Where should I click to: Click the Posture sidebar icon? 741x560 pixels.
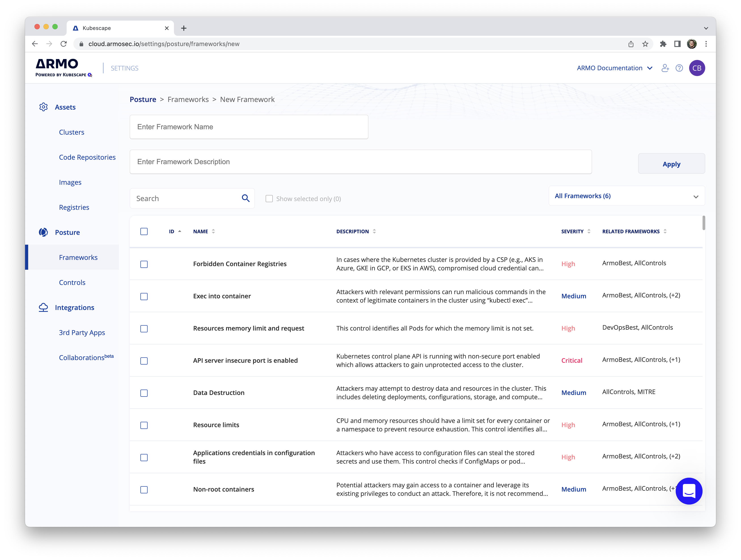[43, 232]
